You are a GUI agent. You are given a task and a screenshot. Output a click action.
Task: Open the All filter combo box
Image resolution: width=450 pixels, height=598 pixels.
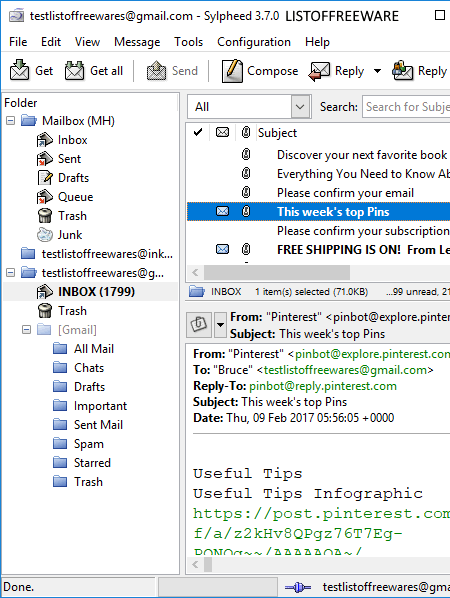click(249, 107)
